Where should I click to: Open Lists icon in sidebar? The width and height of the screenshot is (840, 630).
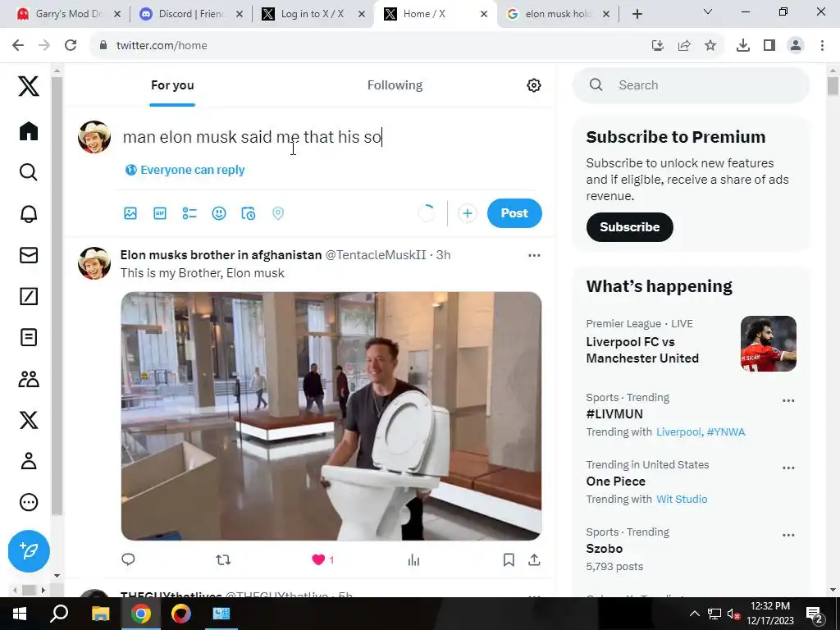click(29, 337)
